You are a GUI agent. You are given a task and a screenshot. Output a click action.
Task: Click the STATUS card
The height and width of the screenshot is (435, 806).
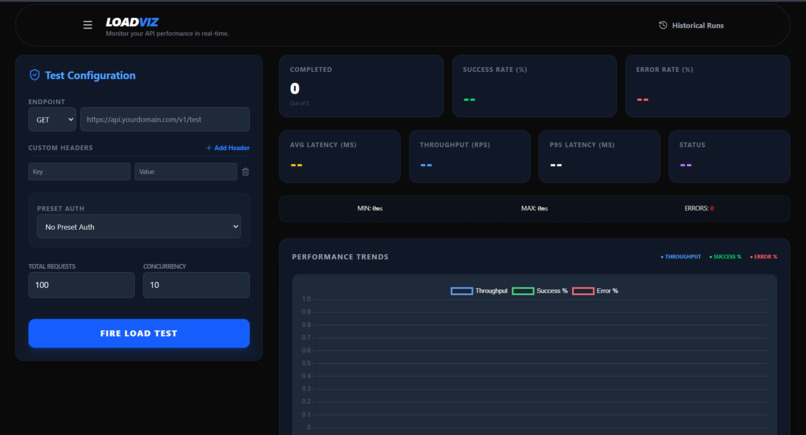(729, 156)
